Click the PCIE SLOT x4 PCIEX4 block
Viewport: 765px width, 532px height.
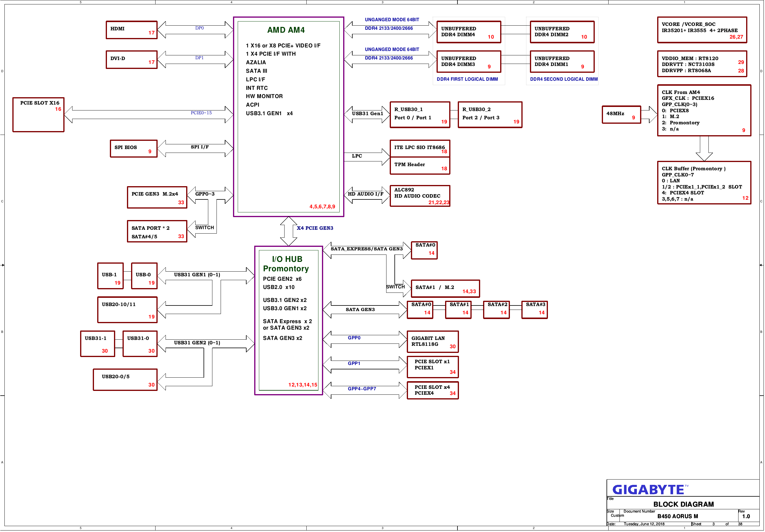pyautogui.click(x=432, y=390)
